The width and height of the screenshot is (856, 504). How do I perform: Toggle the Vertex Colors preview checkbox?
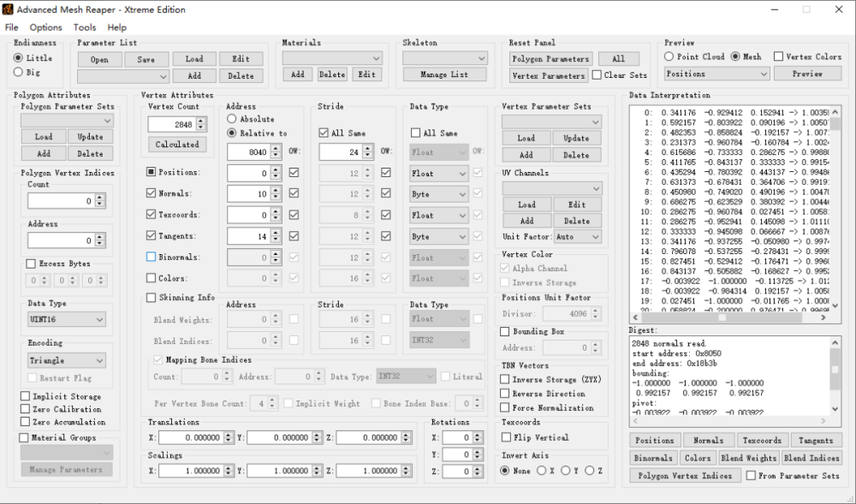(x=778, y=57)
